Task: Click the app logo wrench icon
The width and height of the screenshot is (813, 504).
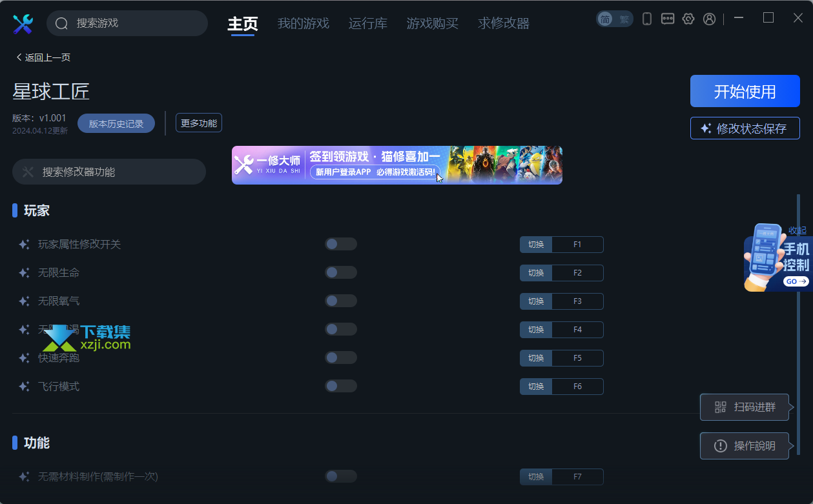Action: pos(23,24)
